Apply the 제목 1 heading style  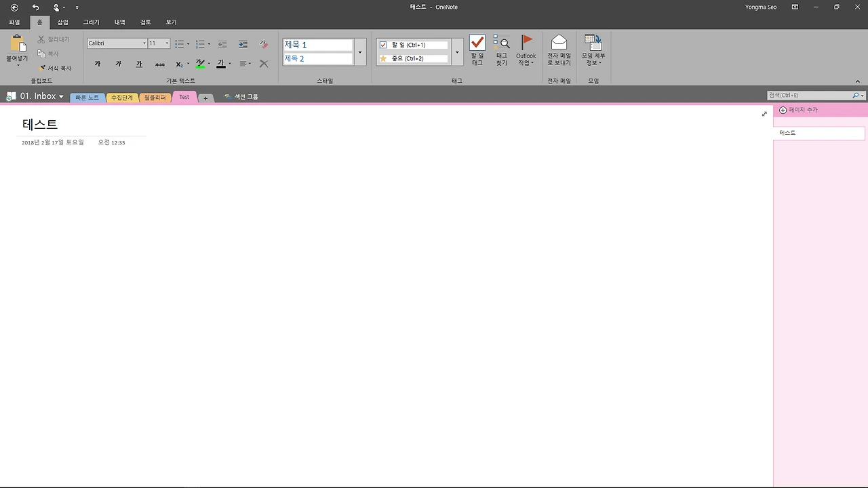point(318,45)
